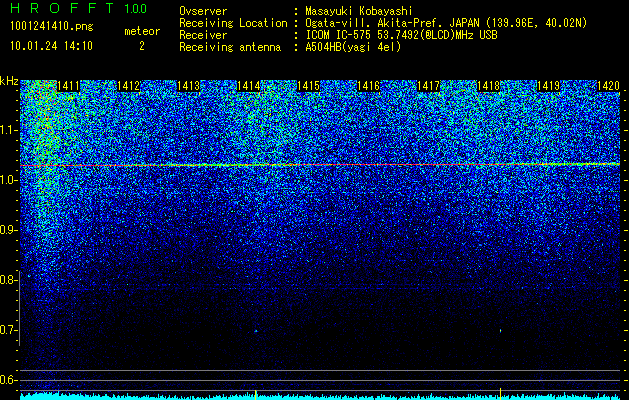
Task: Click the meteor label
Action: (142, 31)
